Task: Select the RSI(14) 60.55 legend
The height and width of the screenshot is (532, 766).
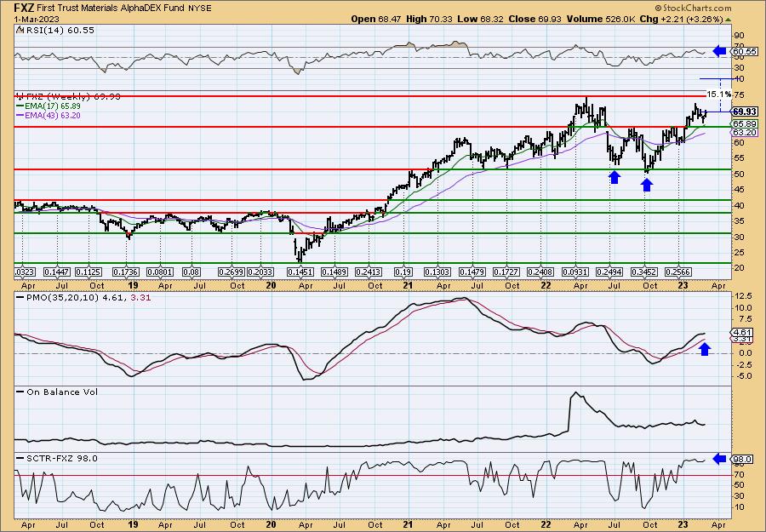Action: click(x=55, y=30)
